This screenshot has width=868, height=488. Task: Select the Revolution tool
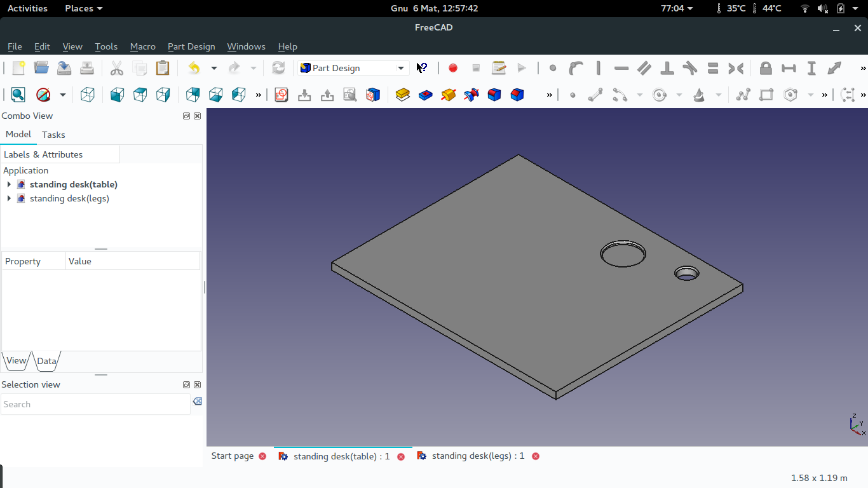tap(448, 94)
